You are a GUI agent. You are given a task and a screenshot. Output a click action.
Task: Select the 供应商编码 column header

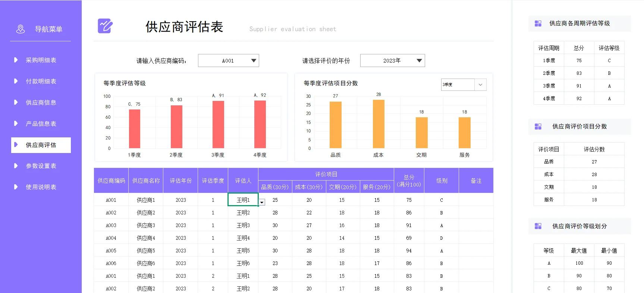click(111, 181)
